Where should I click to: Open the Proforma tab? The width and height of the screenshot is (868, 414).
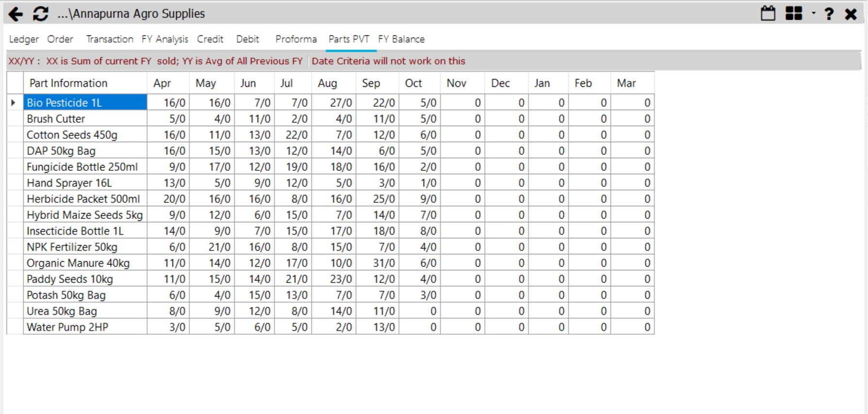tap(296, 39)
